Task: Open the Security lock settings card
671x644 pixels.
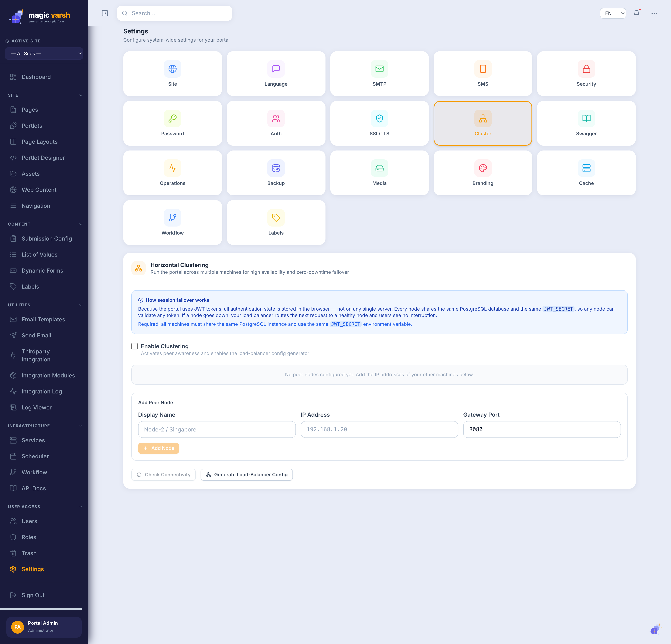Action: click(x=586, y=74)
